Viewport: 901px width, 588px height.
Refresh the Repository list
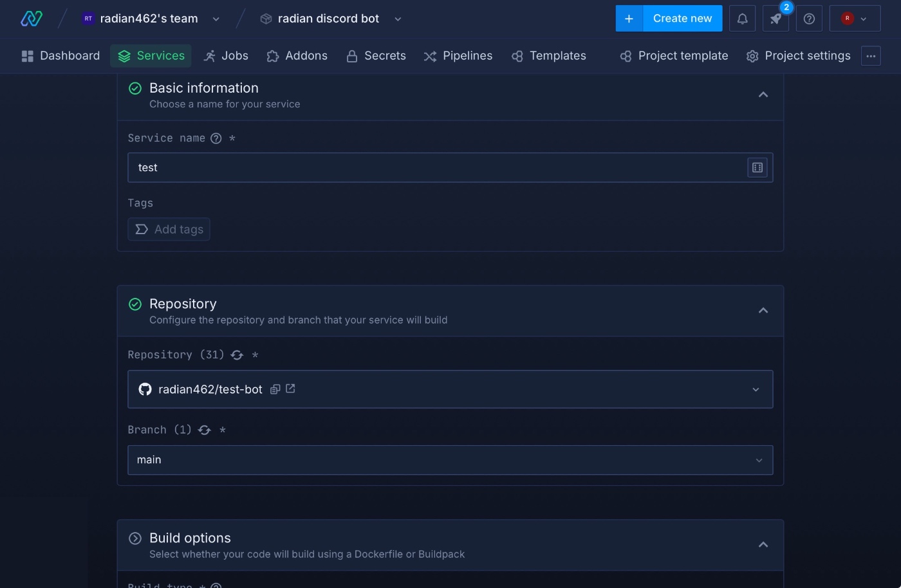tap(237, 355)
